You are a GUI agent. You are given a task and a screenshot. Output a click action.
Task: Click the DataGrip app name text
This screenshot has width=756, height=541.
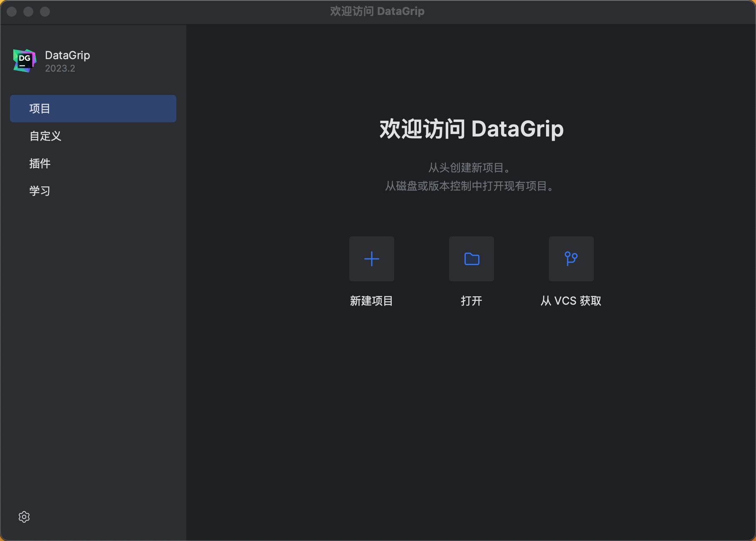tap(67, 55)
